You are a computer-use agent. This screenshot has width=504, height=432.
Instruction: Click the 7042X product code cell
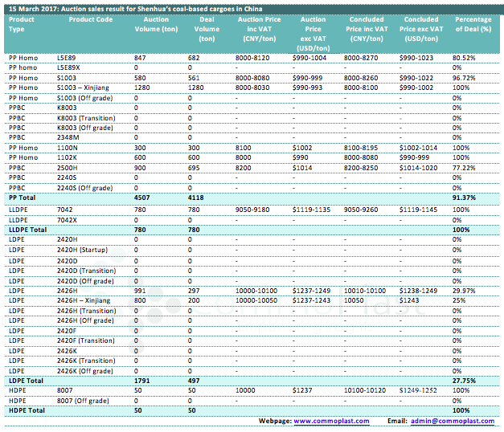(x=68, y=218)
